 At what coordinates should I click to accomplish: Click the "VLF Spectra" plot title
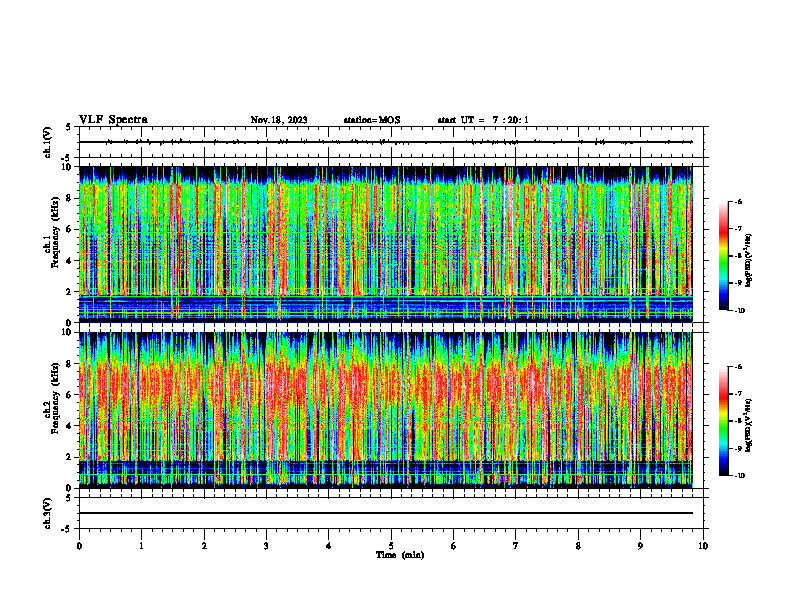pos(113,120)
